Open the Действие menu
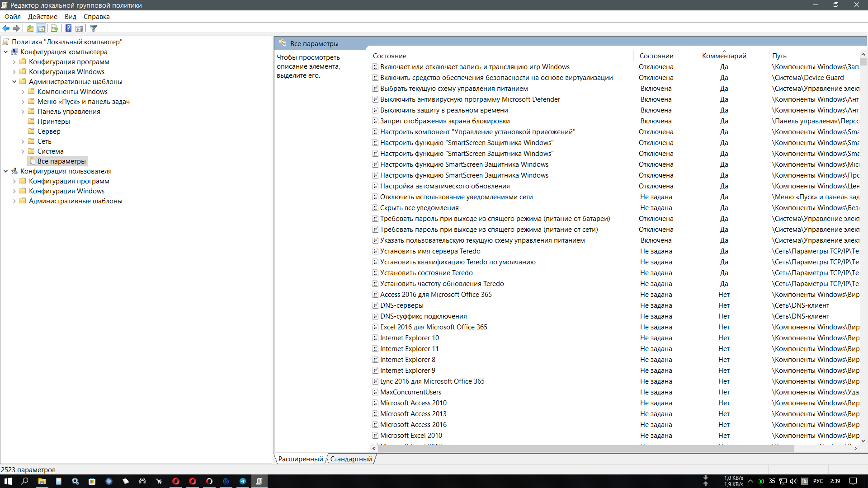868x488 pixels. point(42,17)
